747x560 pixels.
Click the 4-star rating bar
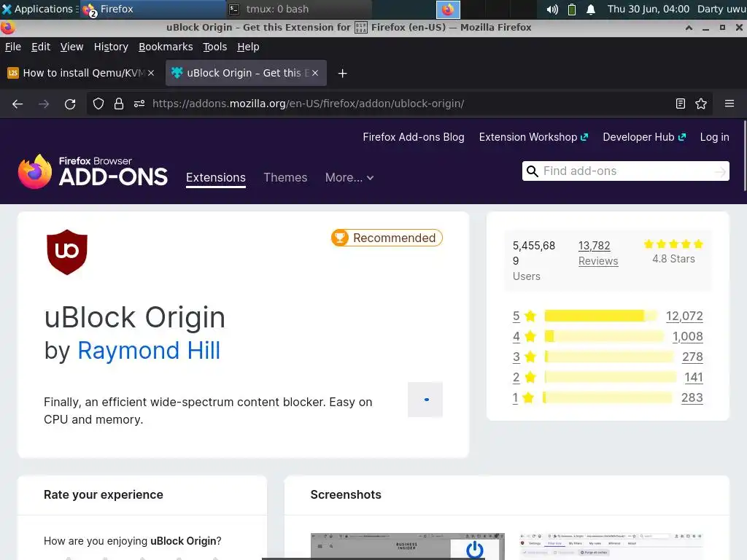tap(604, 336)
